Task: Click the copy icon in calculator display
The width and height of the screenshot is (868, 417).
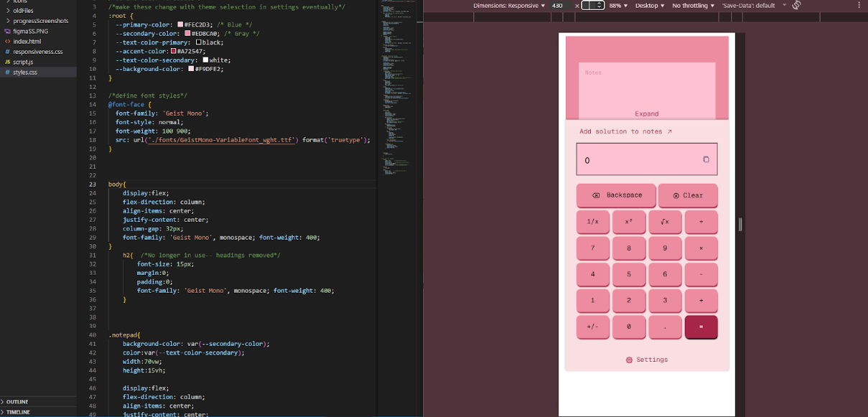Action: pyautogui.click(x=706, y=159)
